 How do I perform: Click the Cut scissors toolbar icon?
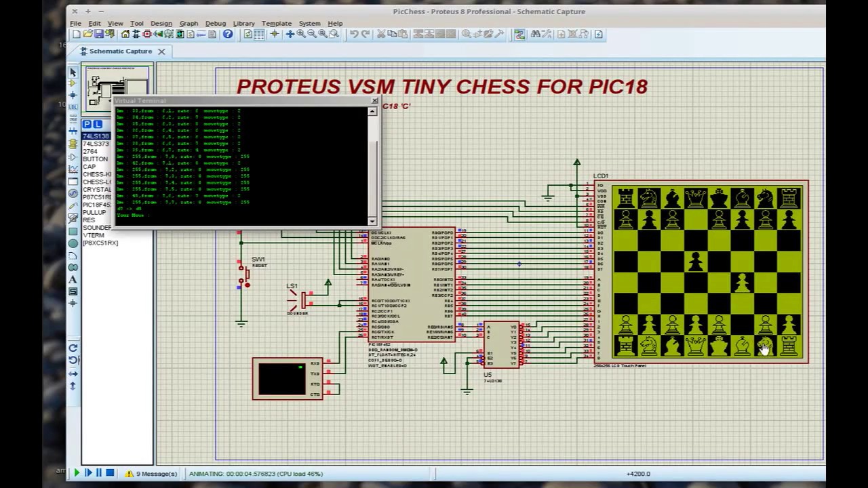pos(381,35)
